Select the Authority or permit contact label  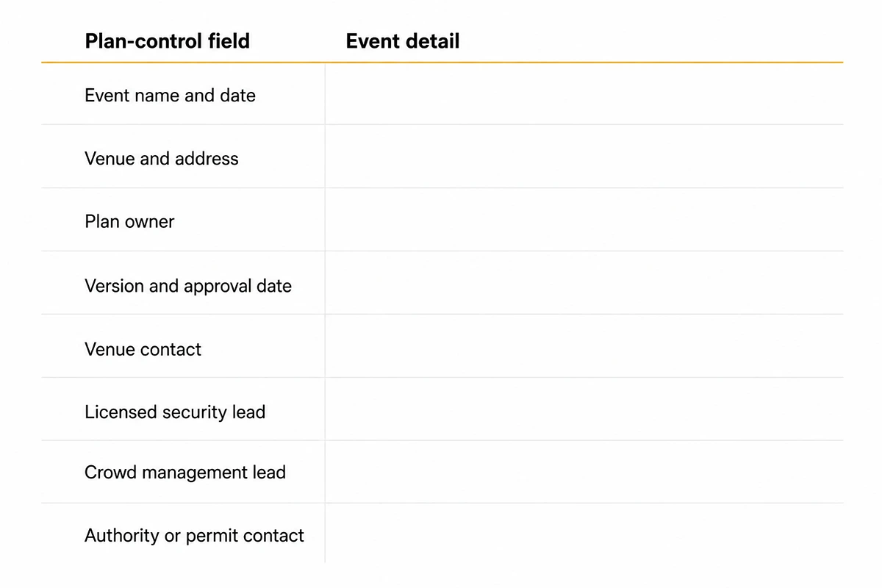pyautogui.click(x=194, y=536)
